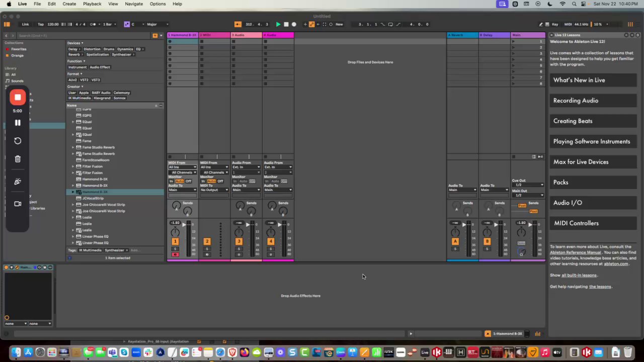
Task: Click the Solo/Cue button on the Main track
Action: tap(521, 243)
